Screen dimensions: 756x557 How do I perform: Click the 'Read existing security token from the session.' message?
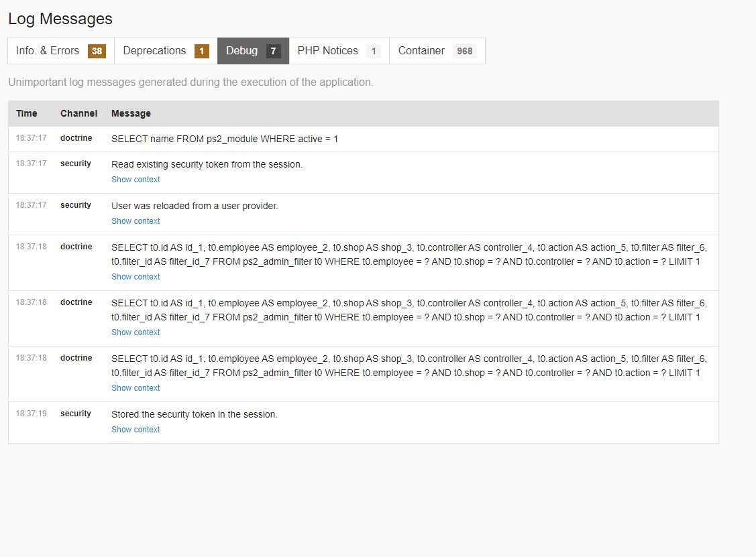click(x=207, y=164)
